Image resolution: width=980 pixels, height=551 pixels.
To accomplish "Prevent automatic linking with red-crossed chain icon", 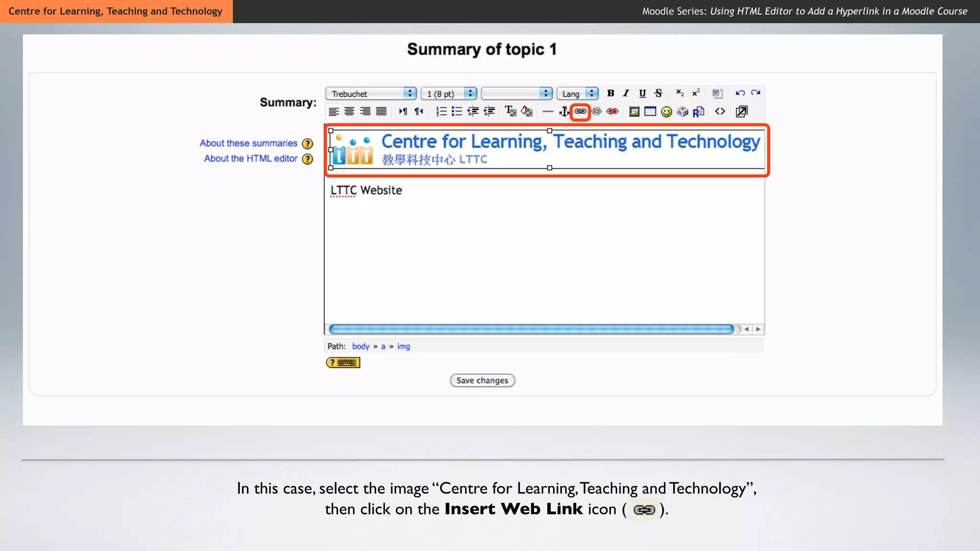I will [612, 111].
